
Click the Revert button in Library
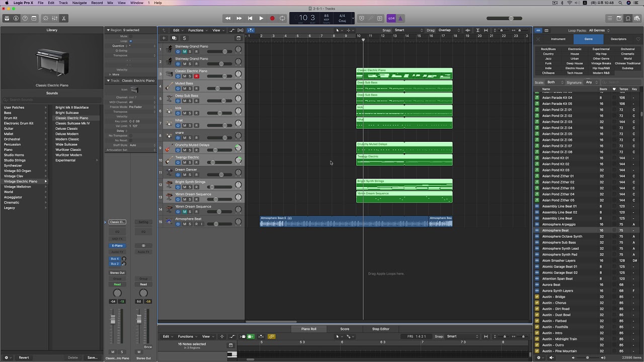(x=24, y=357)
